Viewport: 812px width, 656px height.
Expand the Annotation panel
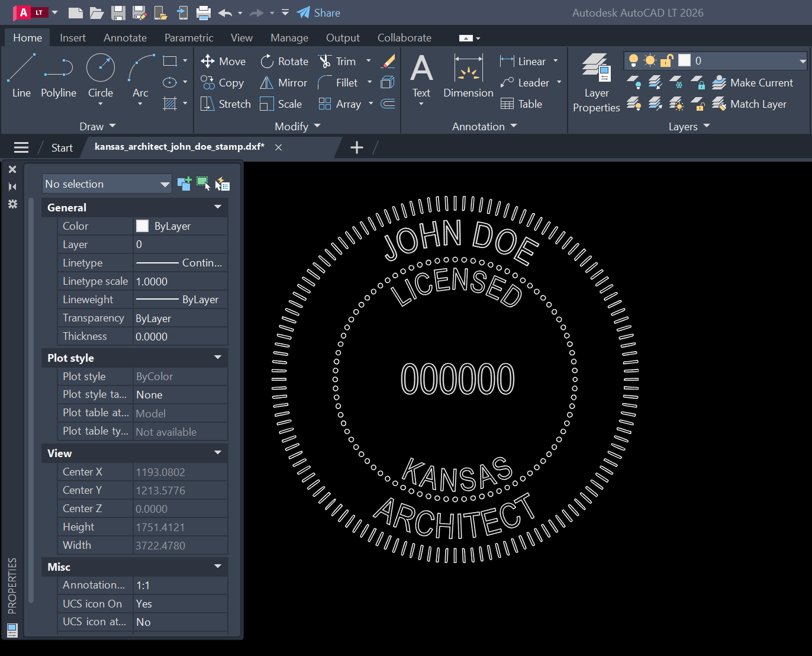[x=485, y=126]
